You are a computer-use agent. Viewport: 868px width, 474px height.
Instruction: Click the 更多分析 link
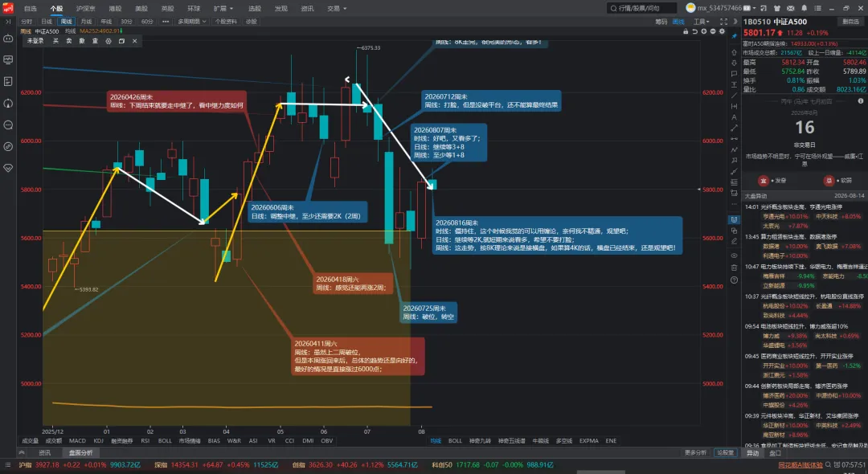click(695, 453)
